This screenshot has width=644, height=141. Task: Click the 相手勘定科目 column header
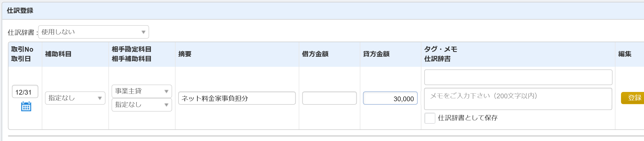[131, 49]
